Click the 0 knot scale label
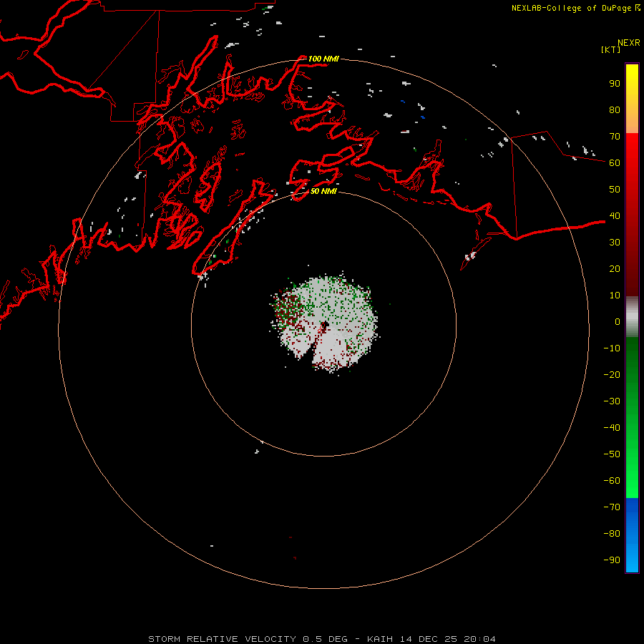The width and height of the screenshot is (644, 644). tap(618, 322)
